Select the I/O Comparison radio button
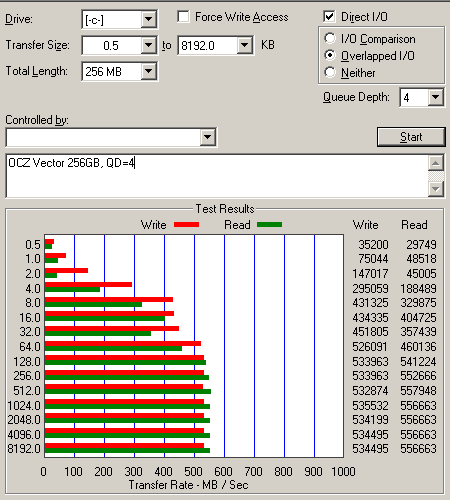 [330, 38]
